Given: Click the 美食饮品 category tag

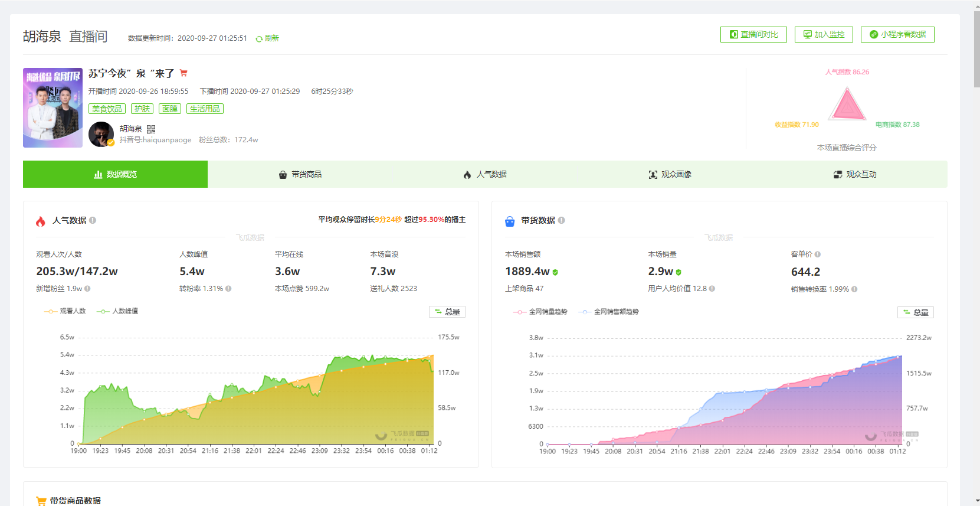Looking at the screenshot, I should point(107,109).
